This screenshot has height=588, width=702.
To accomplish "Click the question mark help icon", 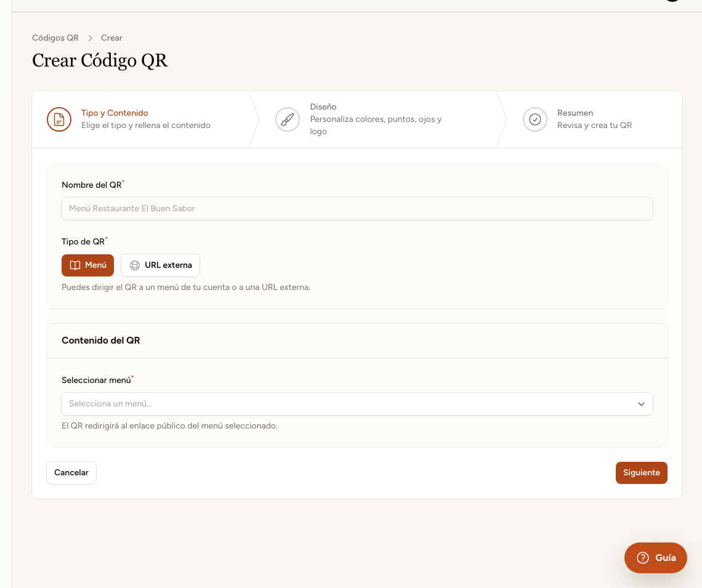I will (643, 558).
